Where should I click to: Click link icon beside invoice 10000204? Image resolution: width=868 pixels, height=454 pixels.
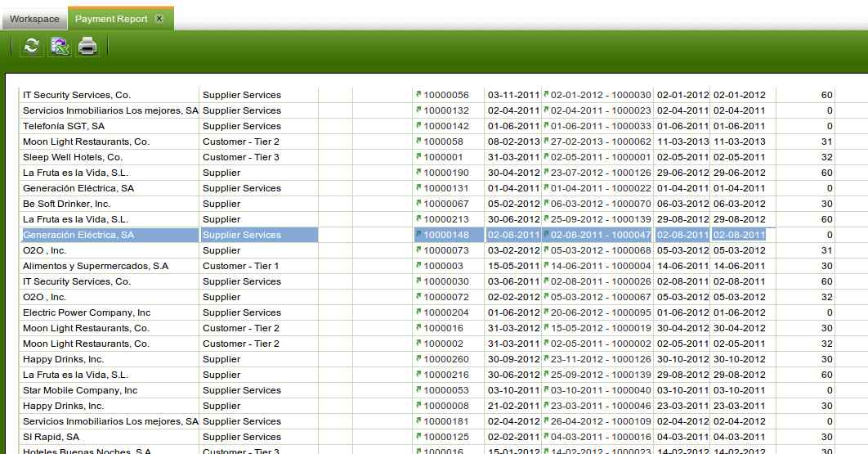coord(418,312)
